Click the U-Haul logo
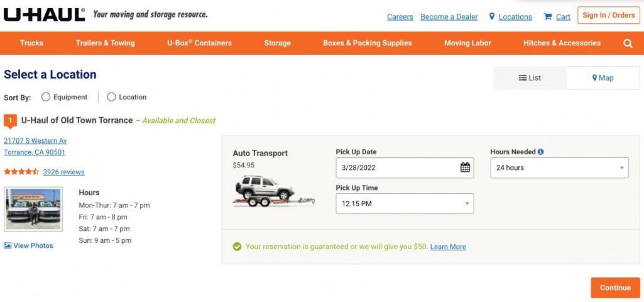The image size is (644, 302). tap(44, 14)
